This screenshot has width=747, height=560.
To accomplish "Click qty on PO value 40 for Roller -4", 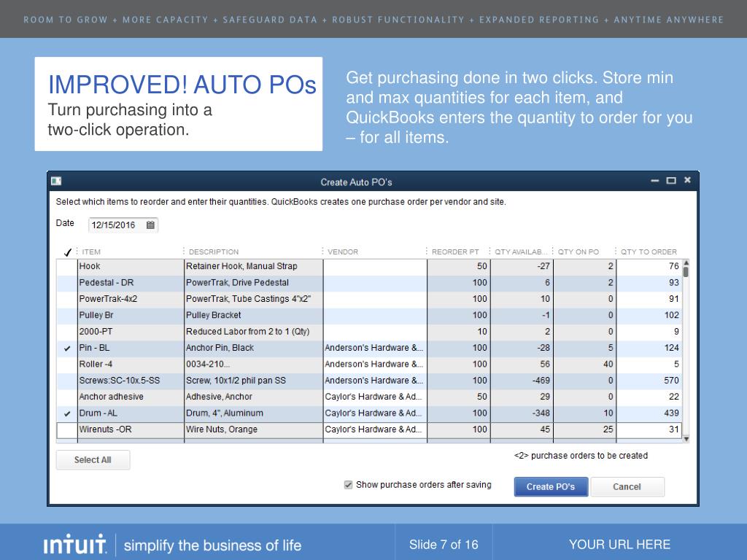I will point(584,365).
